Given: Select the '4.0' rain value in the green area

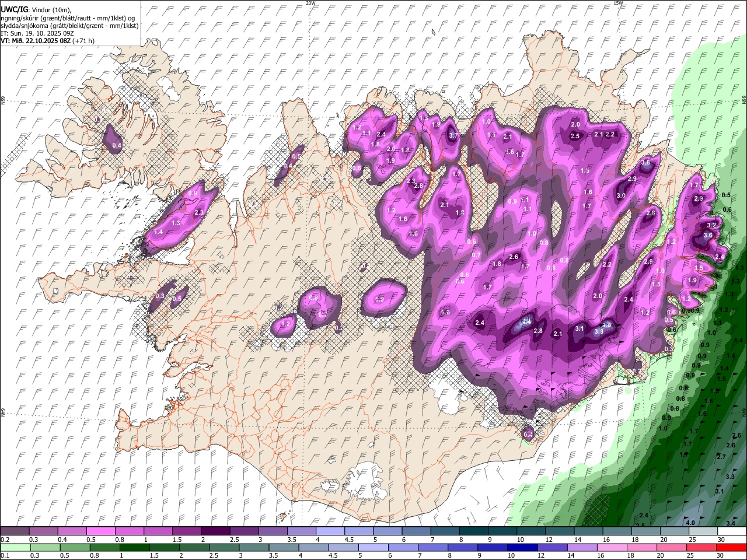Looking at the screenshot, I should click(x=690, y=523).
